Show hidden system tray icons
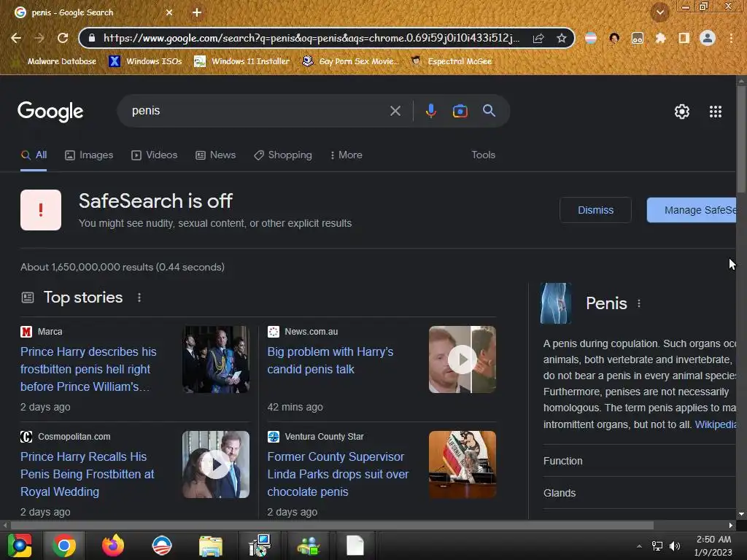747x560 pixels. (x=639, y=546)
